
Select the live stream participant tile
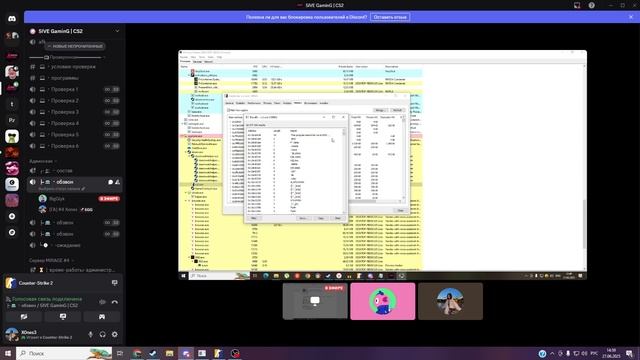(x=315, y=301)
